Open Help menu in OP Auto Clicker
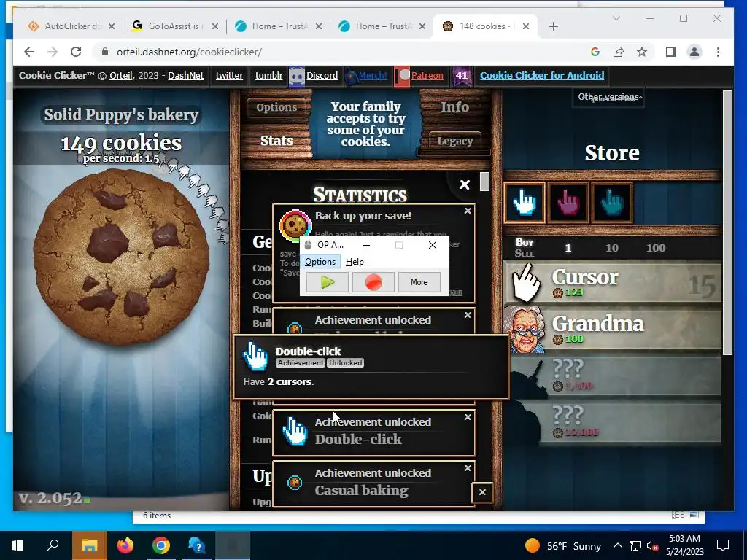This screenshot has width=747, height=560. point(355,262)
